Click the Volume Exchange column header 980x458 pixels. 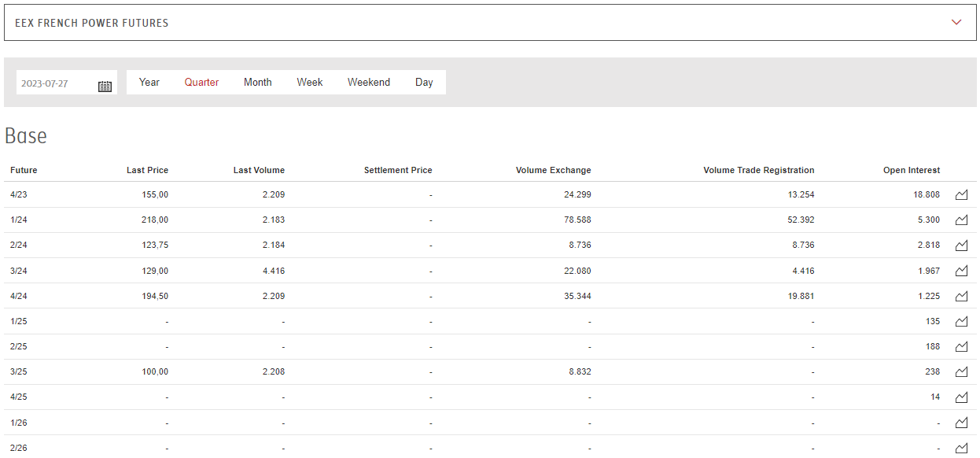click(553, 170)
